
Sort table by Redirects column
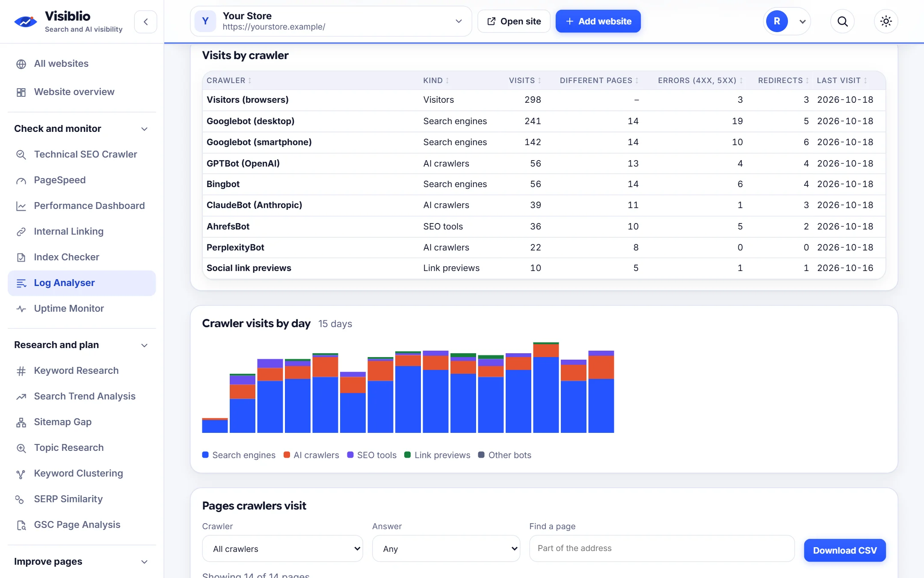[784, 80]
